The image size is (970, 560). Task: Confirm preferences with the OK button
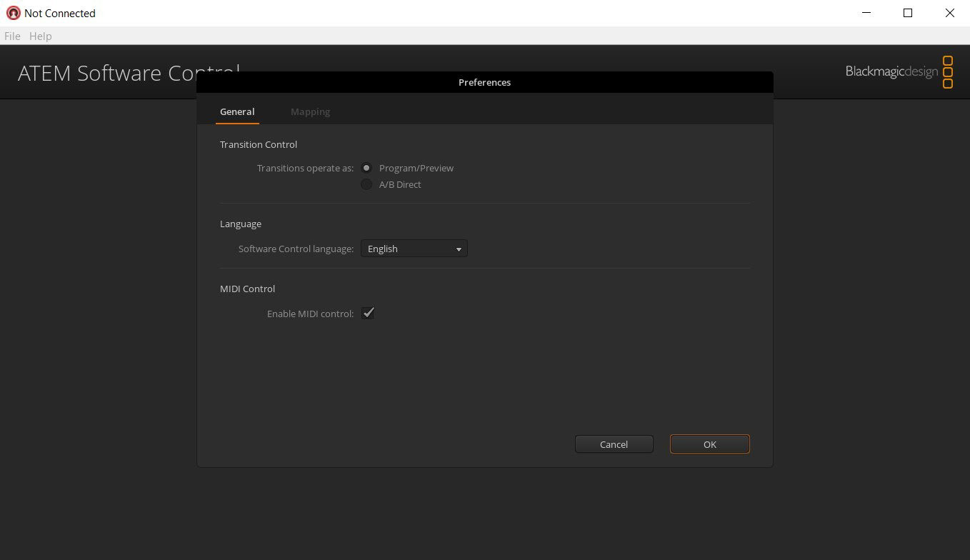709,444
